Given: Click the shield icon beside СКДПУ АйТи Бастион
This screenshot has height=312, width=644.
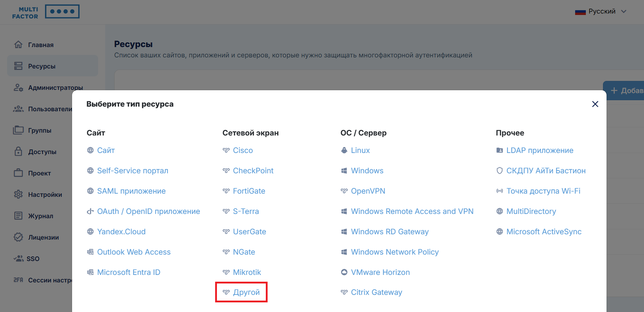Looking at the screenshot, I should click(500, 171).
